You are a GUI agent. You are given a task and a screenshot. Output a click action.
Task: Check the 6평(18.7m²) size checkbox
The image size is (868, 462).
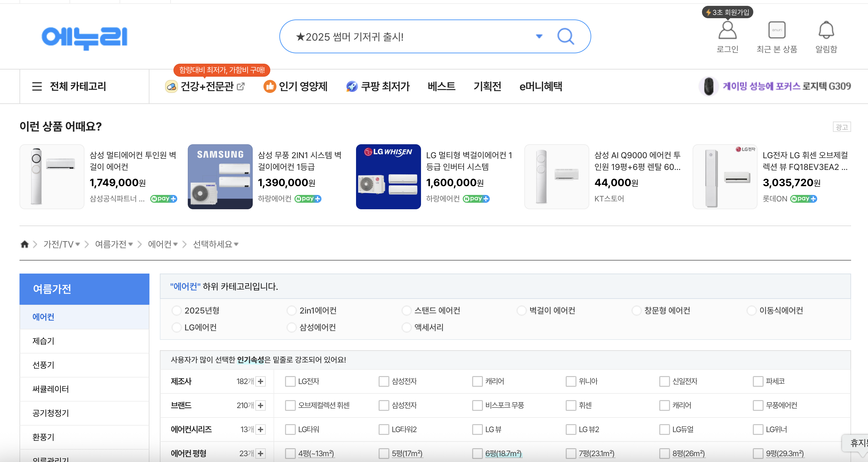tap(477, 453)
